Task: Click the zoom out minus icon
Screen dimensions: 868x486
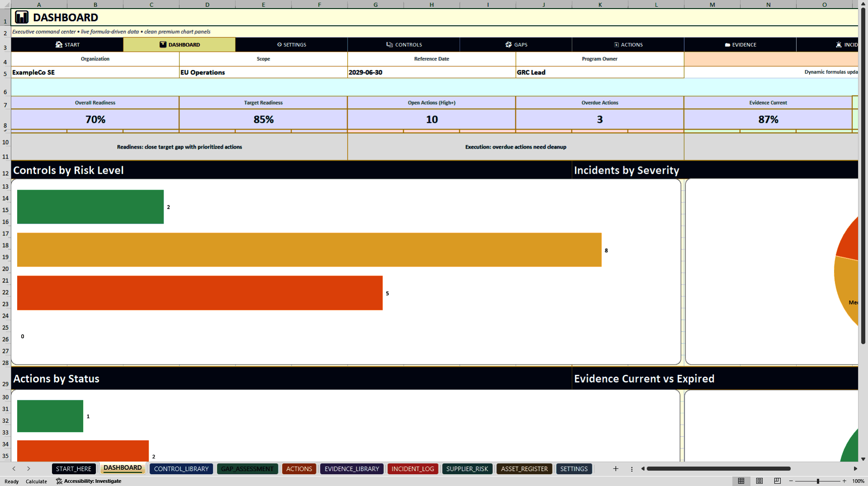Action: (791, 481)
